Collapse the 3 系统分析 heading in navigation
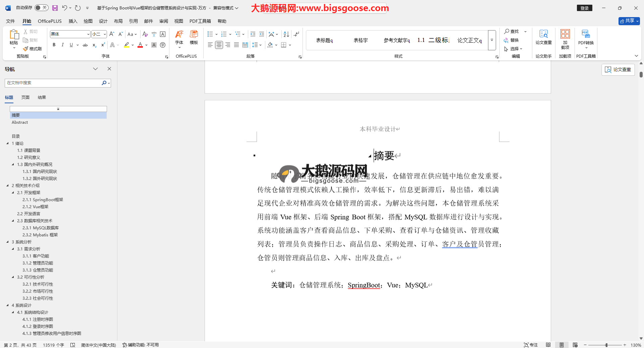 pos(8,242)
